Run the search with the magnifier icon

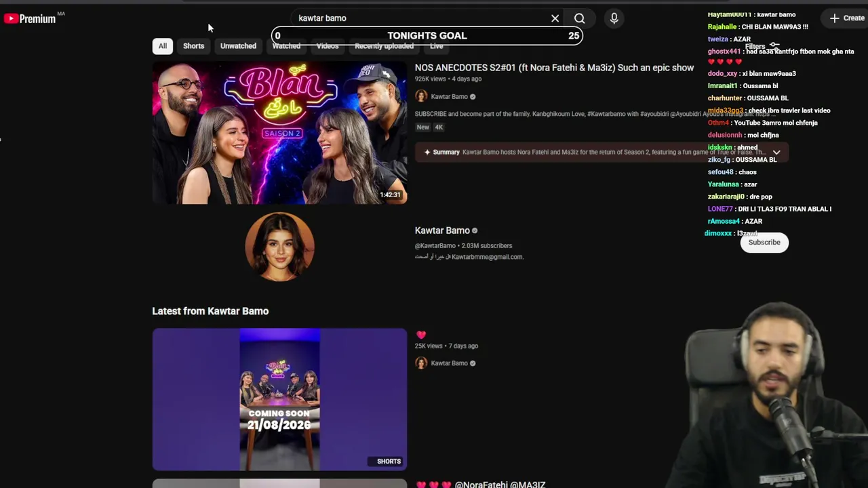point(579,18)
